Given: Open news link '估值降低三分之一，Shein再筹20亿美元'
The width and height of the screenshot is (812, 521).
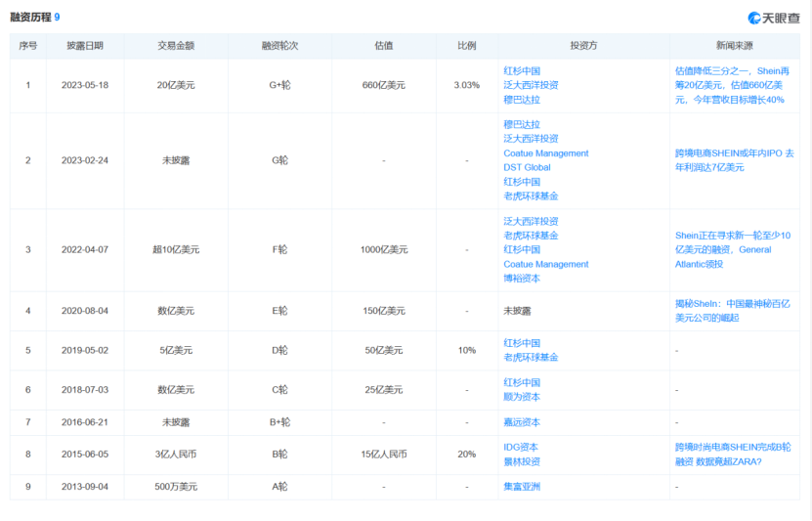Looking at the screenshot, I should point(732,85).
